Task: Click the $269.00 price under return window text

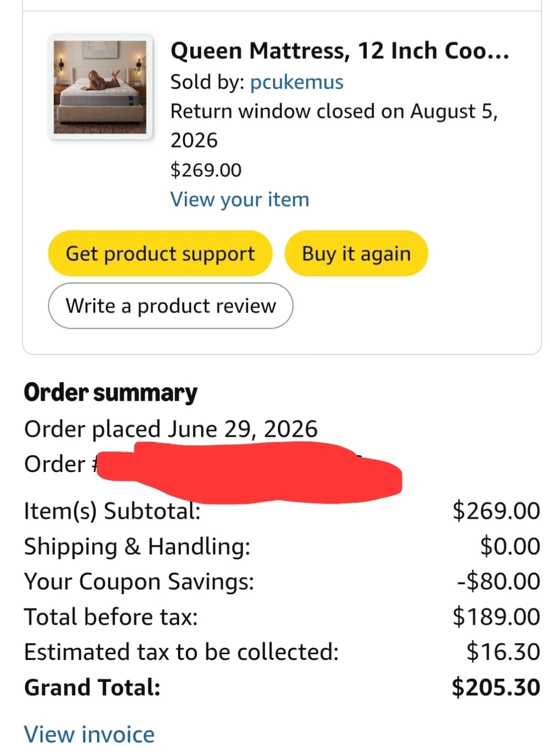Action: [x=206, y=170]
